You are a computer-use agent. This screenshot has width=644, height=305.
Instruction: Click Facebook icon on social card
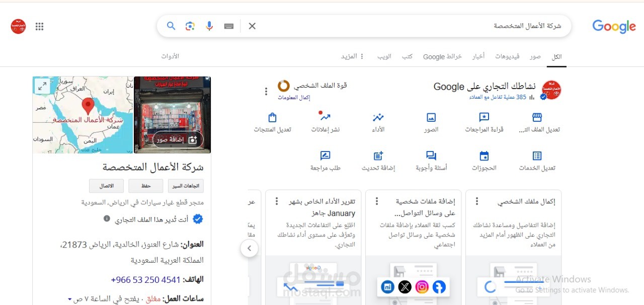point(439,287)
